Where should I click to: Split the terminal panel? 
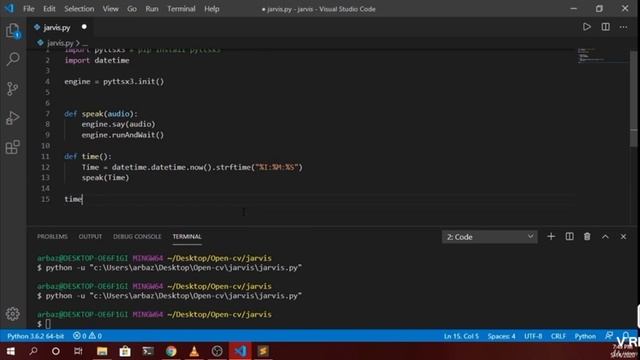[569, 237]
